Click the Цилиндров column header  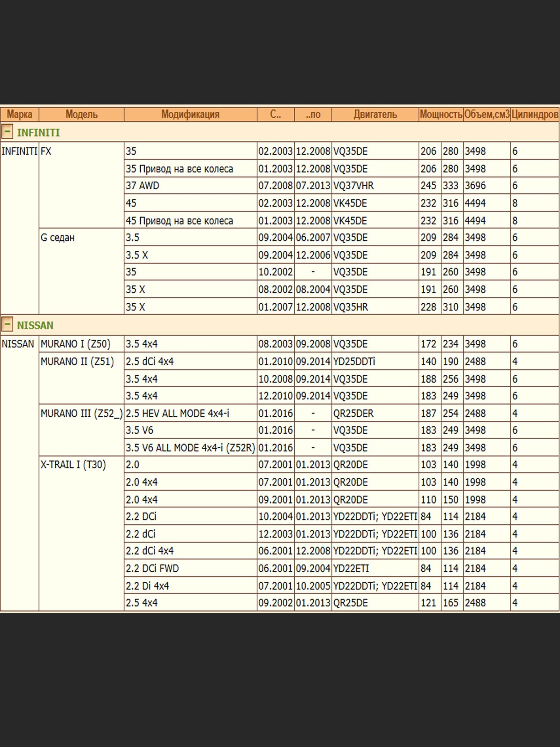(x=535, y=114)
